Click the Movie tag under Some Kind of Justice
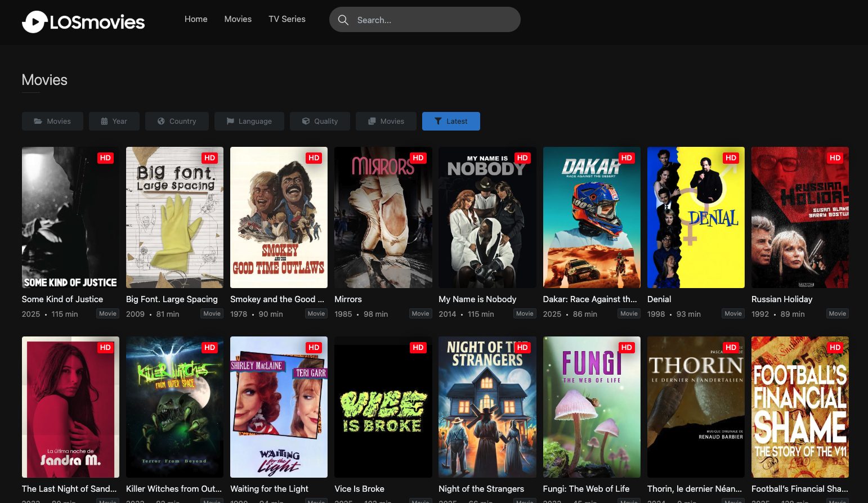This screenshot has width=868, height=503. pyautogui.click(x=108, y=314)
